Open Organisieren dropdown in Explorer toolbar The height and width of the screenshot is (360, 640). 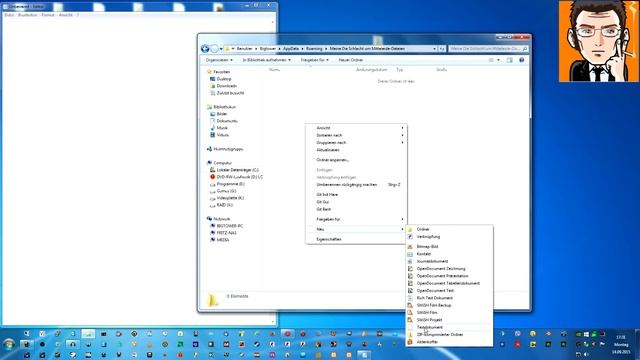pos(219,60)
